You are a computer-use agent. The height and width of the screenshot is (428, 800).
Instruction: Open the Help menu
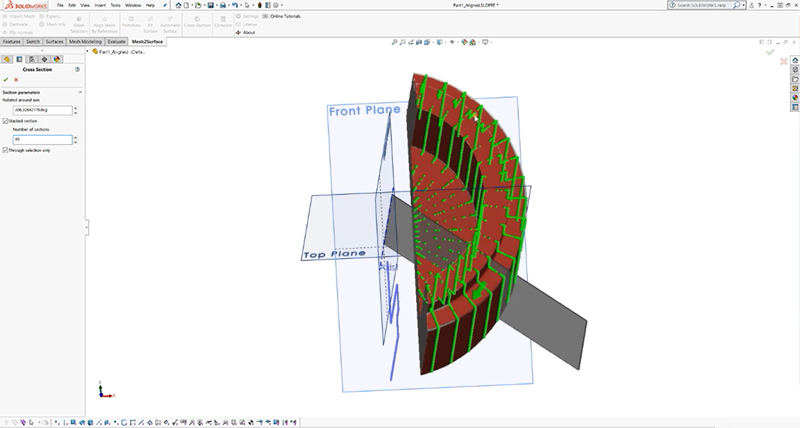(x=151, y=5)
